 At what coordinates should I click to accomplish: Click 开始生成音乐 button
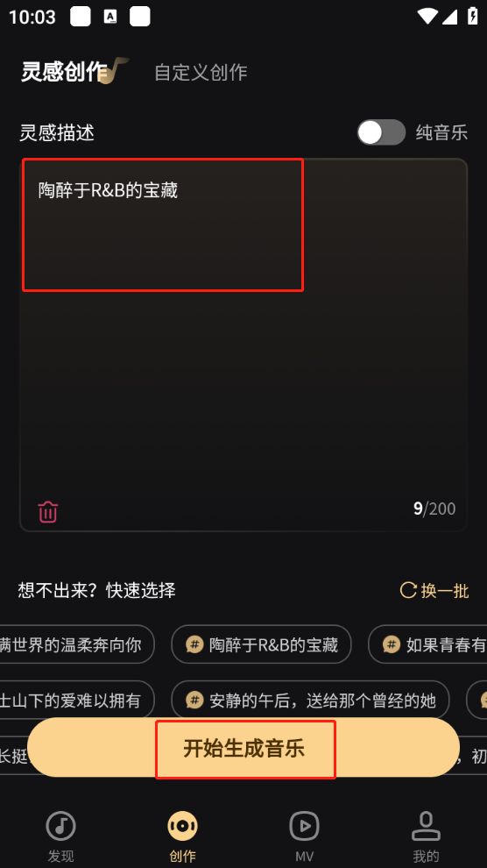(243, 748)
